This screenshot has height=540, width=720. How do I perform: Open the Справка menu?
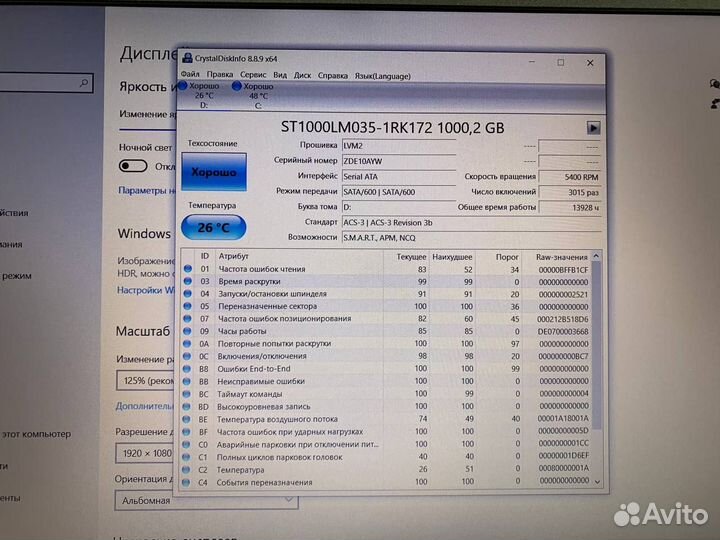point(332,76)
